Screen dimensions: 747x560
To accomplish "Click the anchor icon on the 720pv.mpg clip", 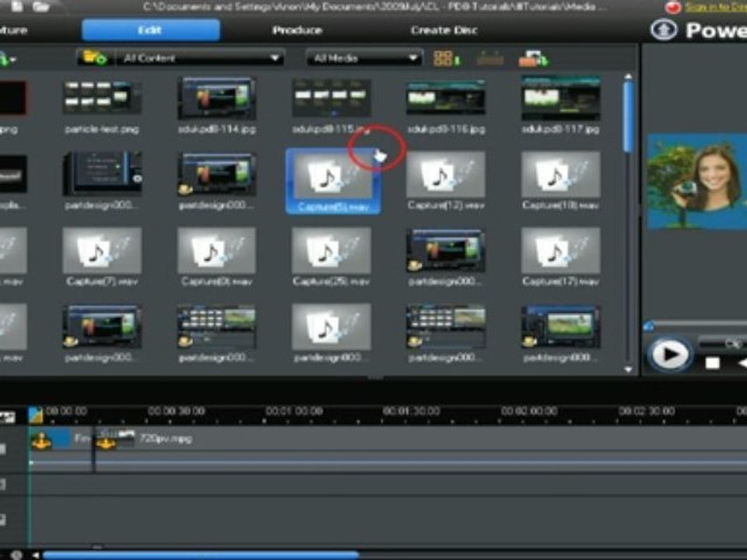I will click(106, 443).
